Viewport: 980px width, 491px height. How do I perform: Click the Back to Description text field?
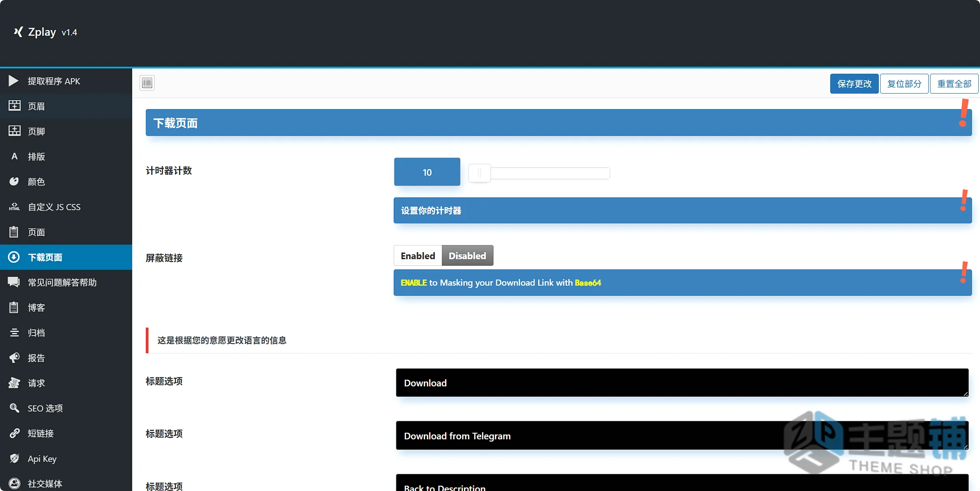[x=682, y=483]
